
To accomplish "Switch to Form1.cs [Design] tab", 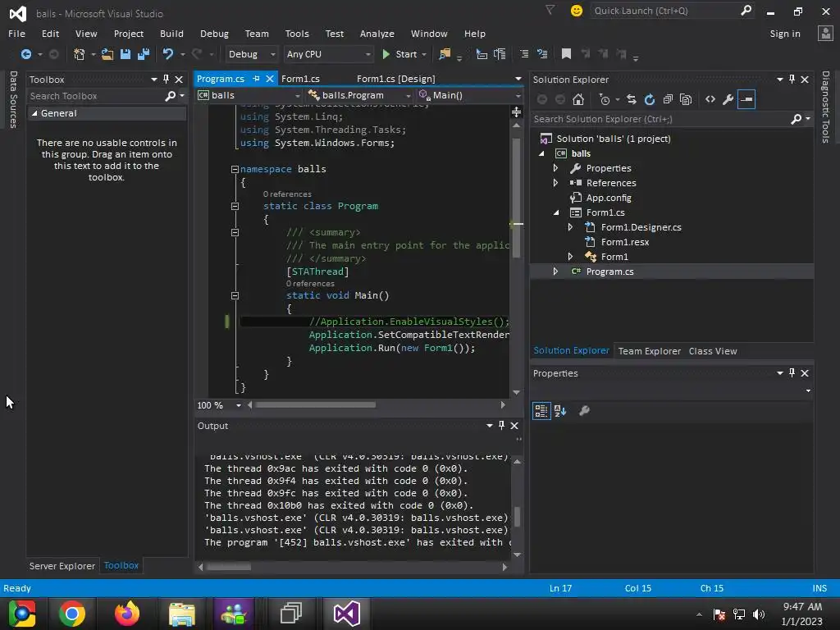I will (x=396, y=79).
